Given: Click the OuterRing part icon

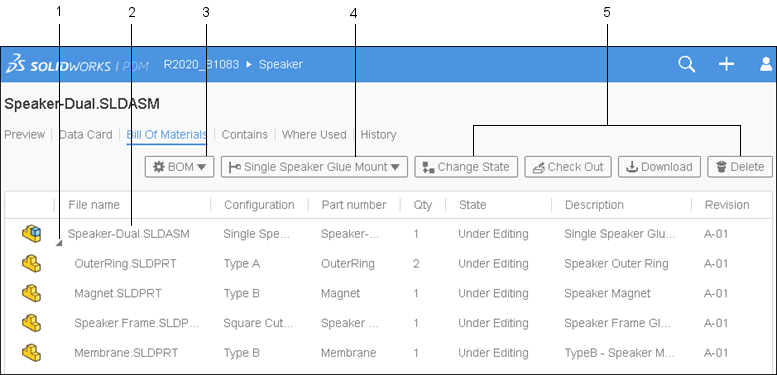Looking at the screenshot, I should click(x=31, y=263).
